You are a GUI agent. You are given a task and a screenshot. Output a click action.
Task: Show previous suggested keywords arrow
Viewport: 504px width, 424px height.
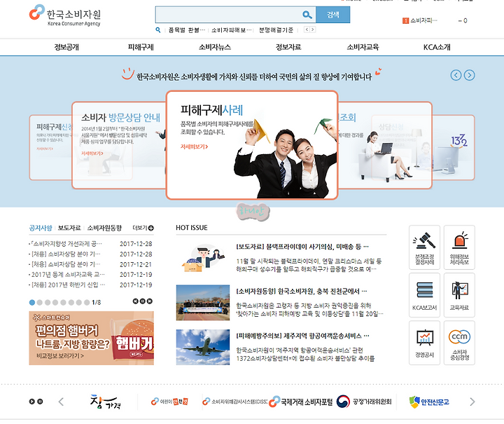[307, 29]
